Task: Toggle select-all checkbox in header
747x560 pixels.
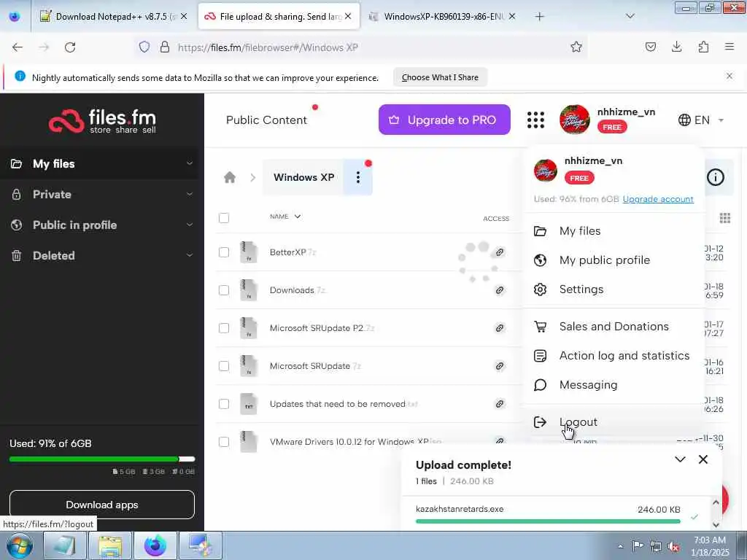Action: coord(223,218)
